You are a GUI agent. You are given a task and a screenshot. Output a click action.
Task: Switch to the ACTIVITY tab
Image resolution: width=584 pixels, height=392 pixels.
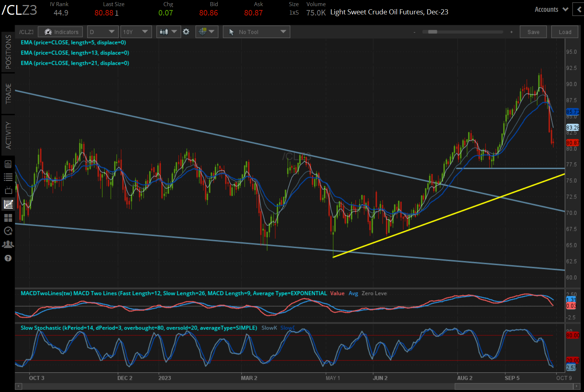8,135
